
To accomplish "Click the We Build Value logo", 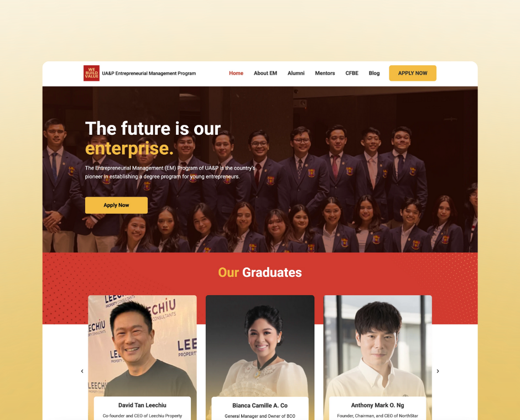I will [91, 73].
